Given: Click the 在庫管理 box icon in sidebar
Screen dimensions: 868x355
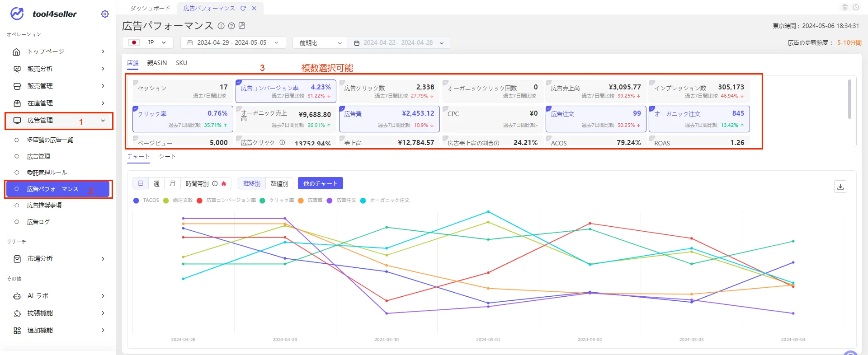Looking at the screenshot, I should pyautogui.click(x=17, y=103).
